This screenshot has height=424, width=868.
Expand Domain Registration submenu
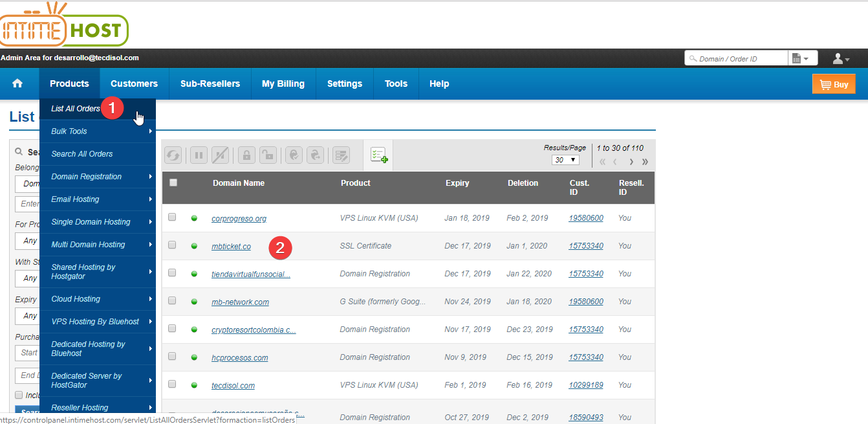pos(97,177)
